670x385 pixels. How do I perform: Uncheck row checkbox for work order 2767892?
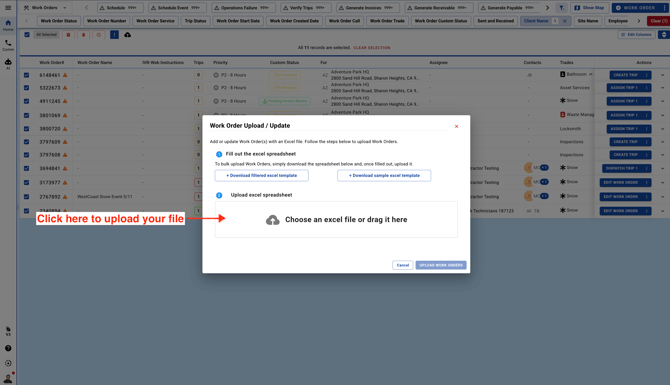click(x=26, y=197)
